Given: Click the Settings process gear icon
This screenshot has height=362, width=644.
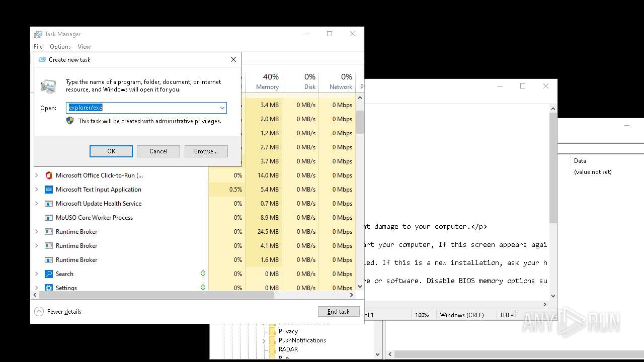Looking at the screenshot, I should [x=49, y=288].
